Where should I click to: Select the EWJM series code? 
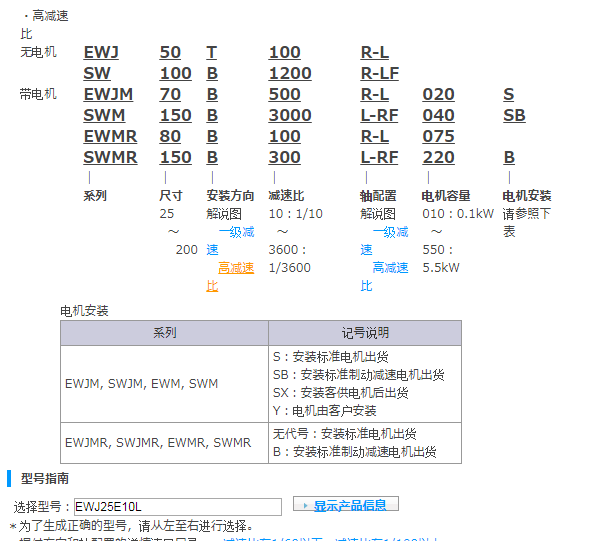pyautogui.click(x=107, y=94)
